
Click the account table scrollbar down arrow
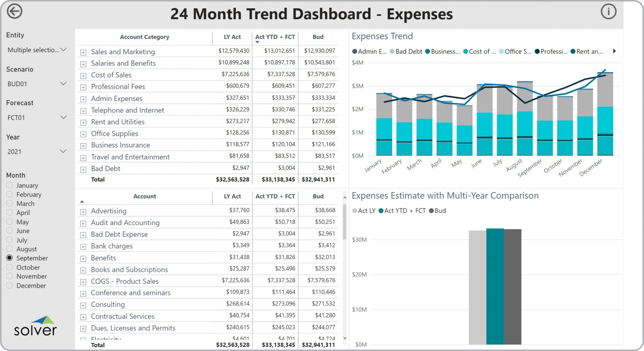(x=345, y=338)
